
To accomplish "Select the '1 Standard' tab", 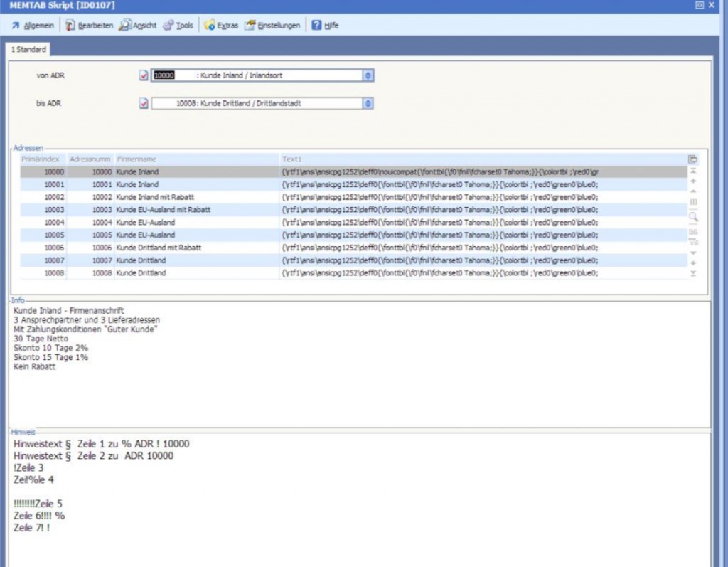I will 29,50.
